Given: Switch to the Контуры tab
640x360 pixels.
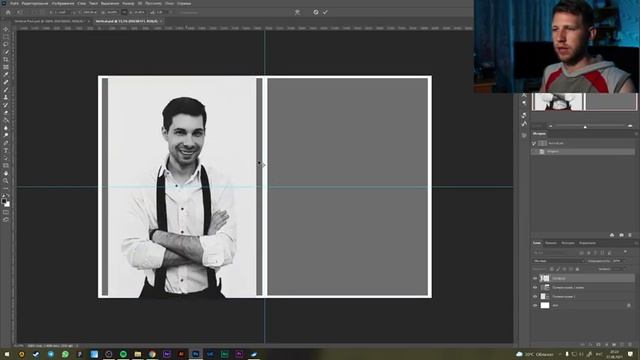Looking at the screenshot, I should click(568, 243).
